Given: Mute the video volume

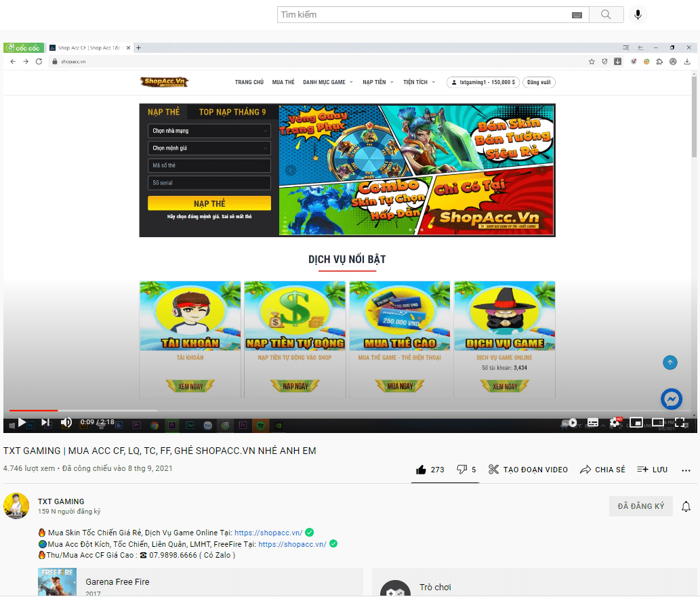Looking at the screenshot, I should point(66,422).
